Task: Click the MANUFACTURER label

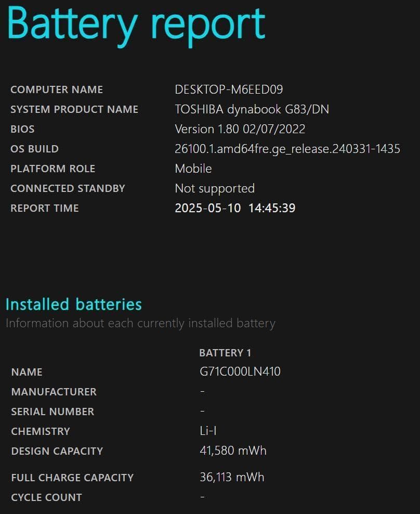Action: coord(54,392)
